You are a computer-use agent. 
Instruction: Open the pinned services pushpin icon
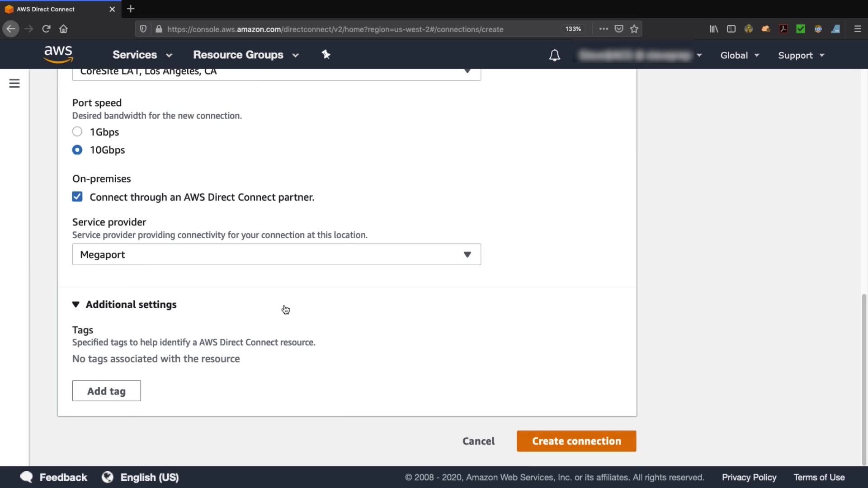pyautogui.click(x=326, y=55)
